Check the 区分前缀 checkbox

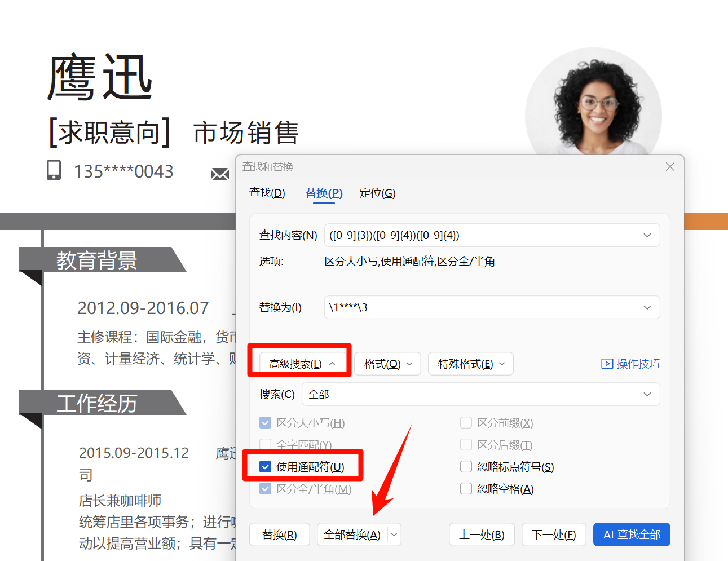(466, 423)
